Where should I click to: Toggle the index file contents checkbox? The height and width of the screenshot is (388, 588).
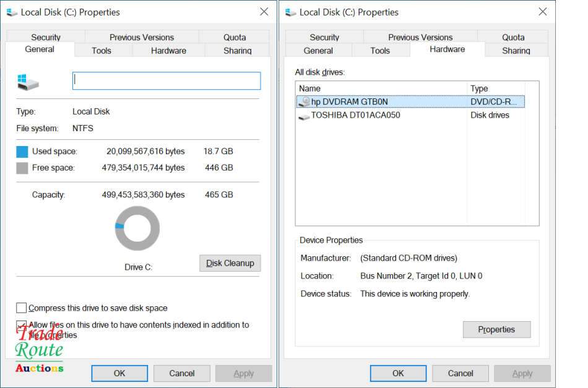tap(22, 325)
